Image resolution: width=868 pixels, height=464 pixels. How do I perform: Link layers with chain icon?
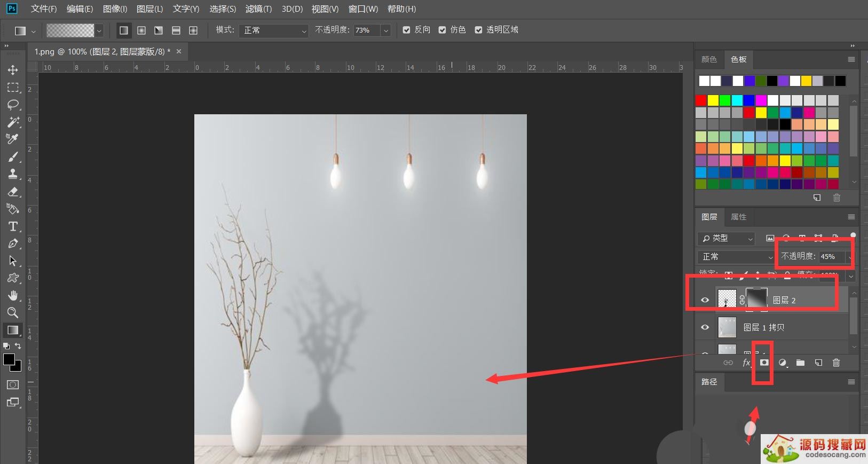(728, 363)
